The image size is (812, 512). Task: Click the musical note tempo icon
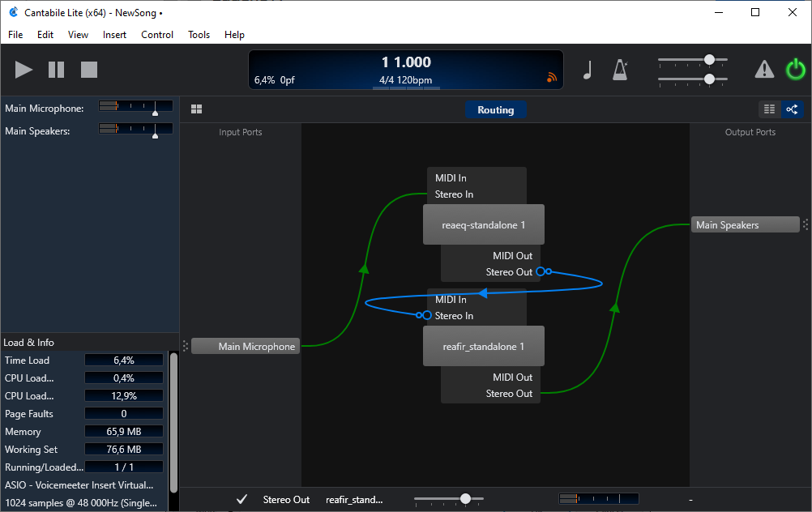click(x=588, y=70)
